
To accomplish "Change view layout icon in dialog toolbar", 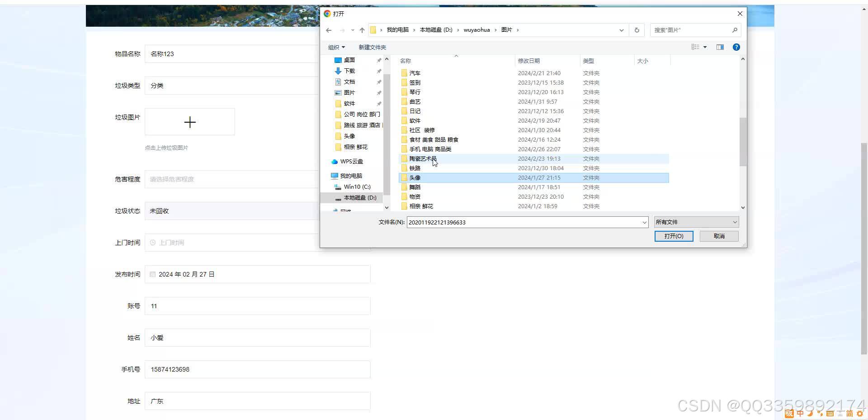I will click(x=695, y=47).
